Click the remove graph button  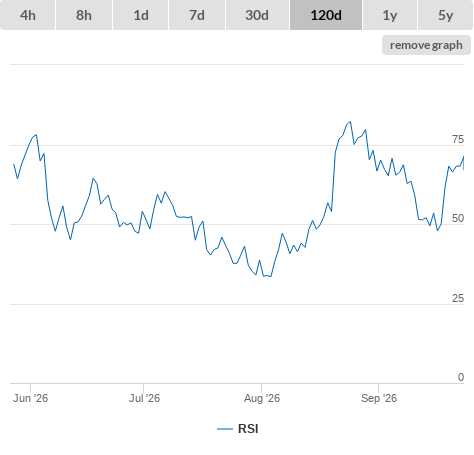click(426, 45)
